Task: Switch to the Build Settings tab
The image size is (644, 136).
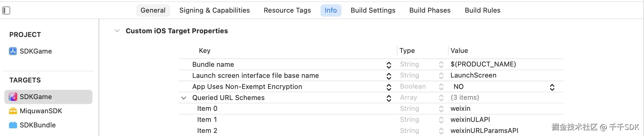Action: pos(373,10)
